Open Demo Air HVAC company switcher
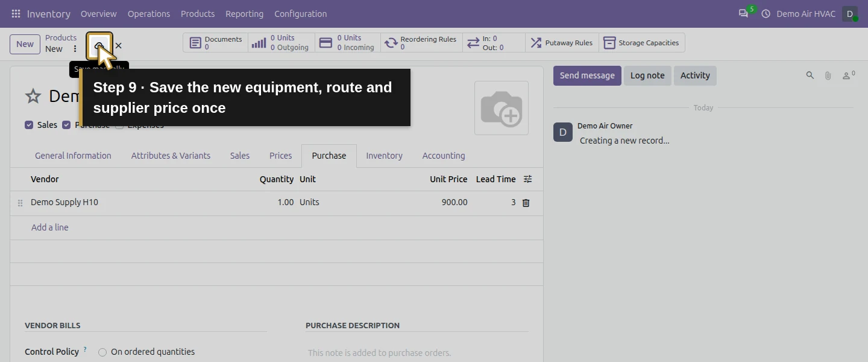 806,13
